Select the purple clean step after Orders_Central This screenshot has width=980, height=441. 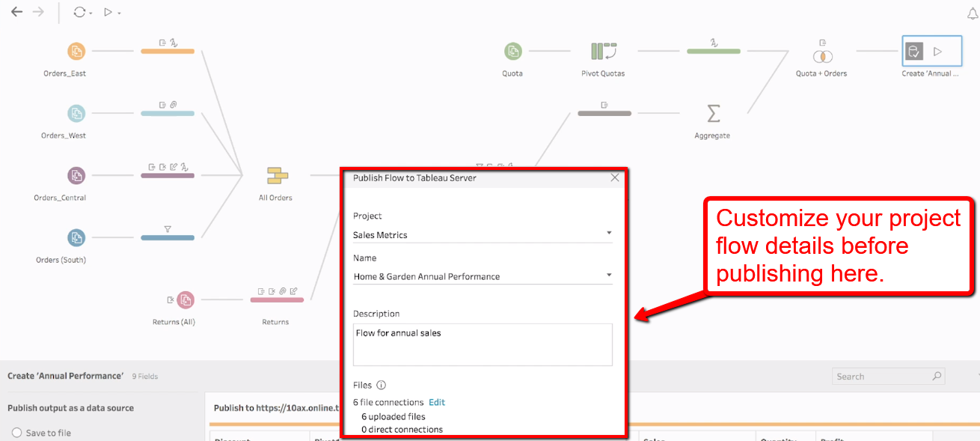point(168,175)
